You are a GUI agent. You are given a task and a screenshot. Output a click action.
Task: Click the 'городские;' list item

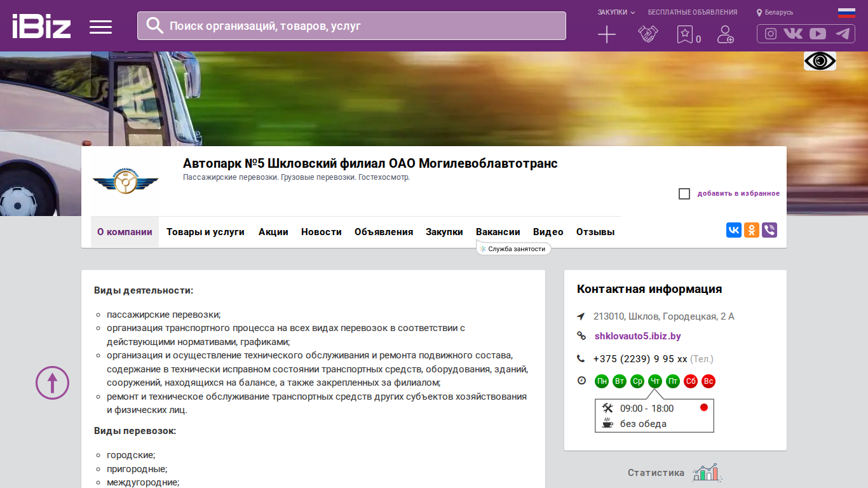(131, 455)
